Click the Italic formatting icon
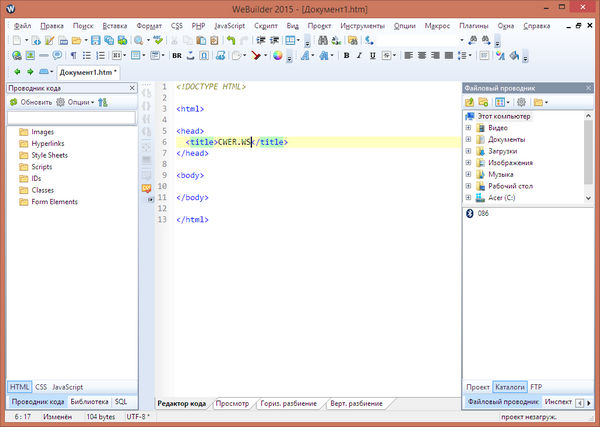 [359, 56]
